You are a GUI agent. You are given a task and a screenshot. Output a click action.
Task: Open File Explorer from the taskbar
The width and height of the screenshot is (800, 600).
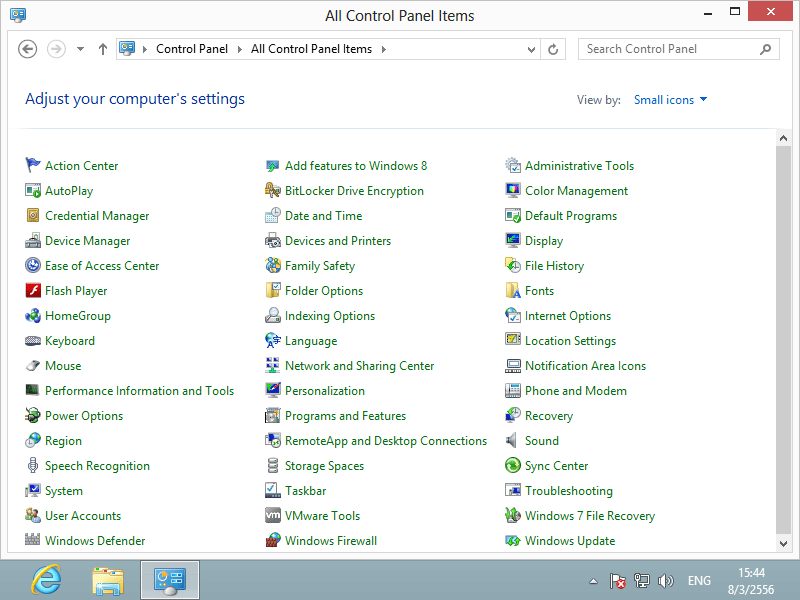click(x=108, y=580)
